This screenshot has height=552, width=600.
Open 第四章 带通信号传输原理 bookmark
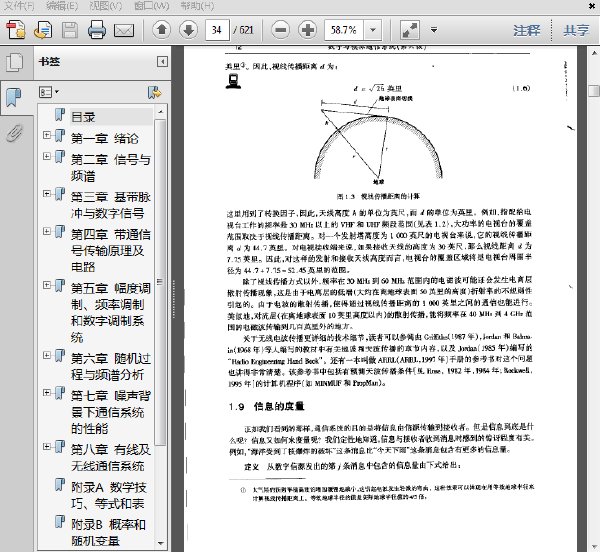click(x=111, y=250)
